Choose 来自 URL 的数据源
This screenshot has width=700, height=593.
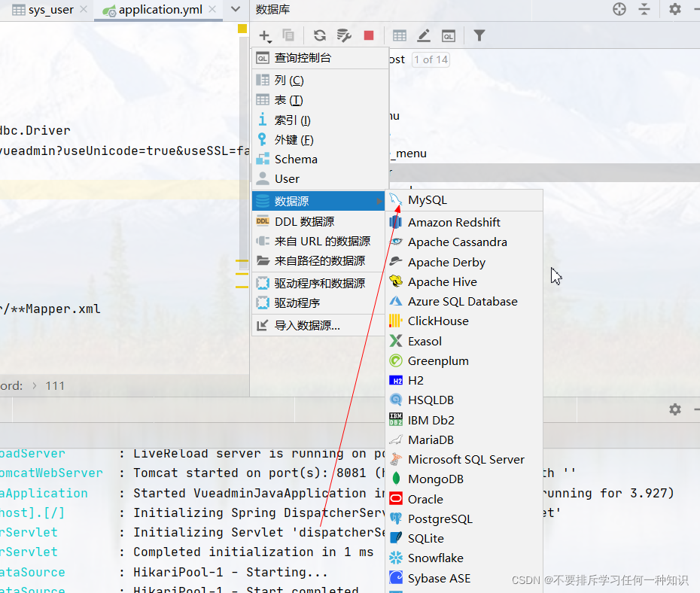(318, 242)
